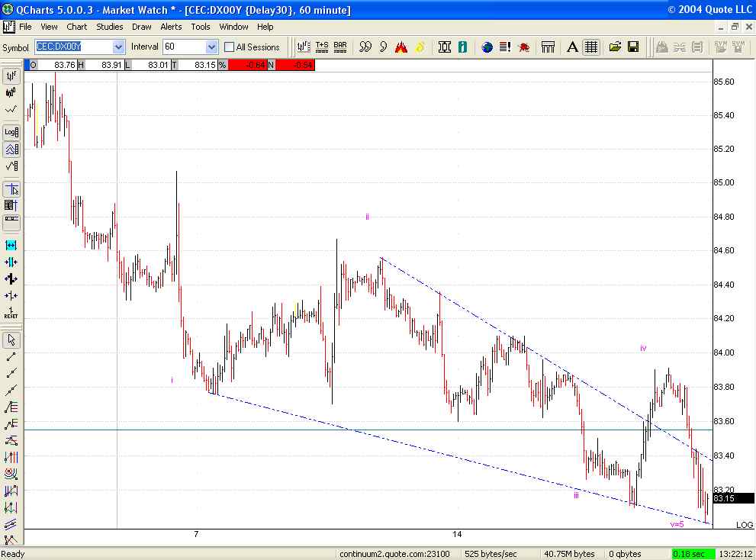Open the news headlines alert icon
756x560 pixels.
point(505,47)
